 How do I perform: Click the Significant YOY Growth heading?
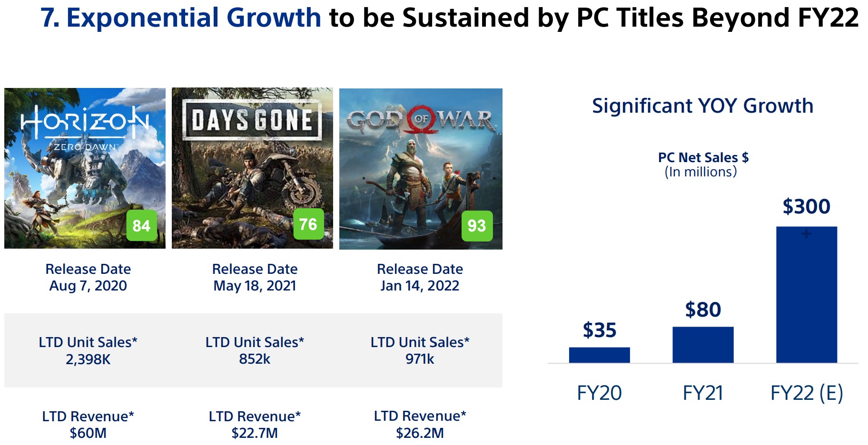(702, 106)
